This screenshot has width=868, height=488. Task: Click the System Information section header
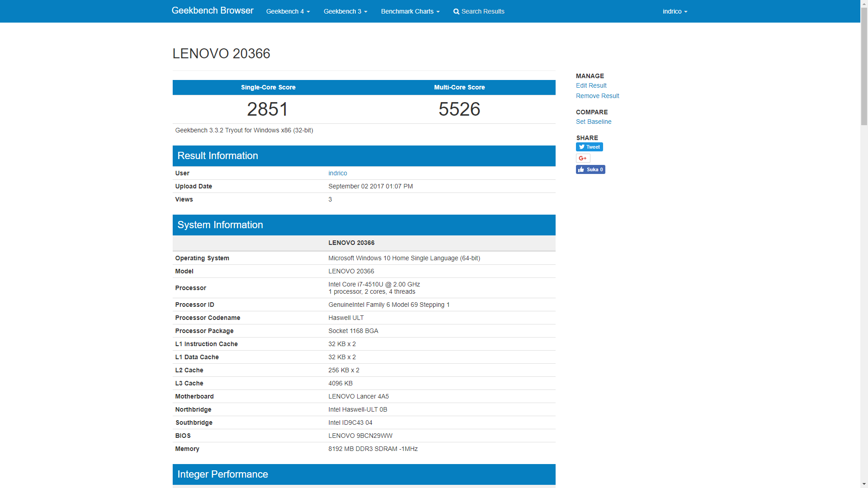[x=364, y=225]
